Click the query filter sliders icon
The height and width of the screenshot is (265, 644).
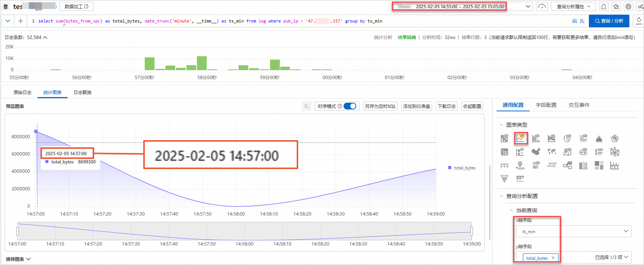pyautogui.click(x=575, y=21)
